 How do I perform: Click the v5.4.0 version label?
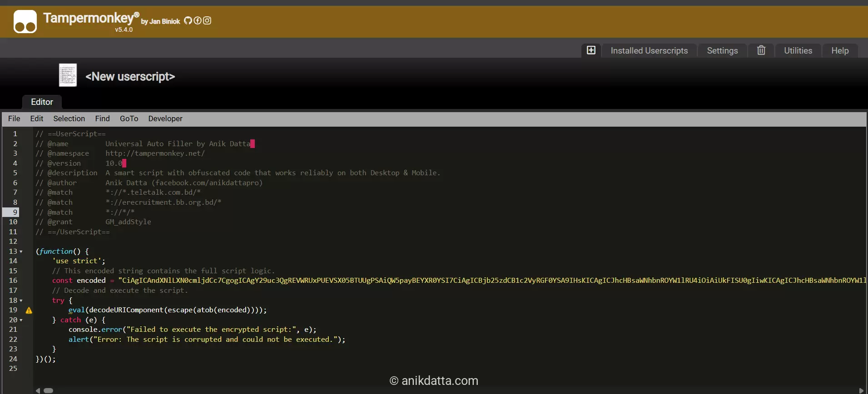point(124,30)
